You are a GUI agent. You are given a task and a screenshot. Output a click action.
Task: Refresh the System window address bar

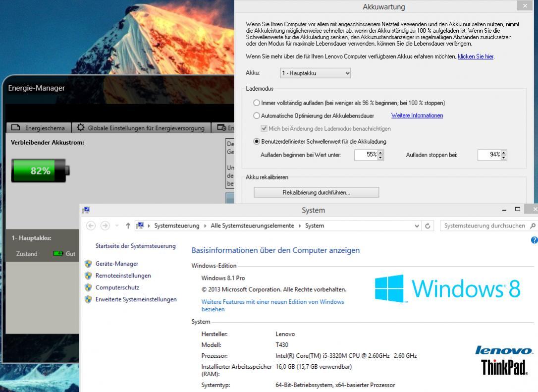coord(428,226)
